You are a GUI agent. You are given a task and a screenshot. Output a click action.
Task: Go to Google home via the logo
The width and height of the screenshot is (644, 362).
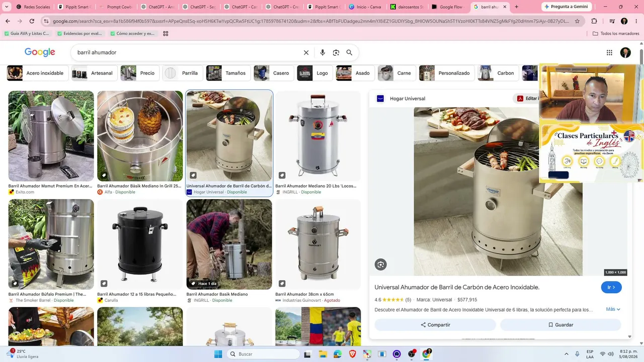40,52
